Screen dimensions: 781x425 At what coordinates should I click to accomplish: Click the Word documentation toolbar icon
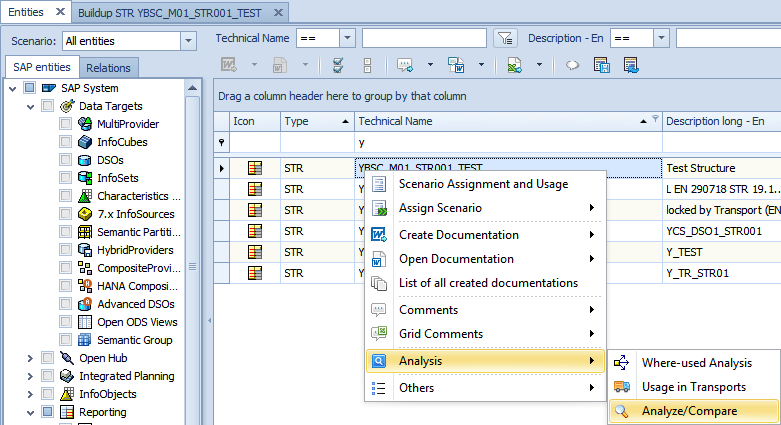click(456, 66)
